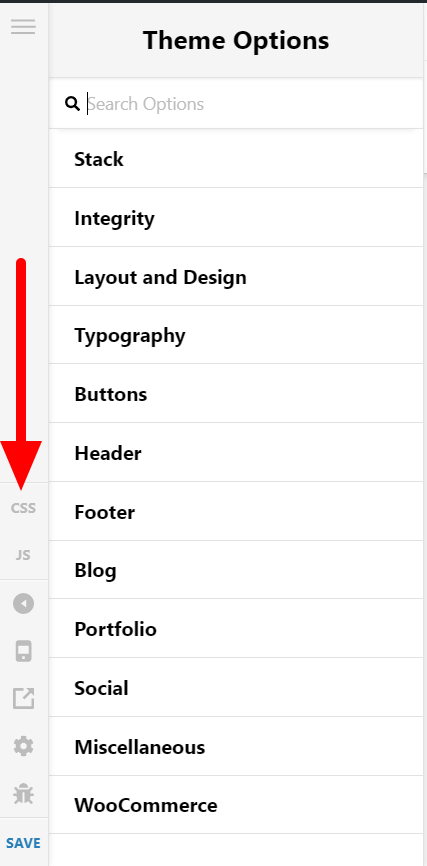This screenshot has height=866, width=427.
Task: Open the Blog options
Action: [x=236, y=569]
